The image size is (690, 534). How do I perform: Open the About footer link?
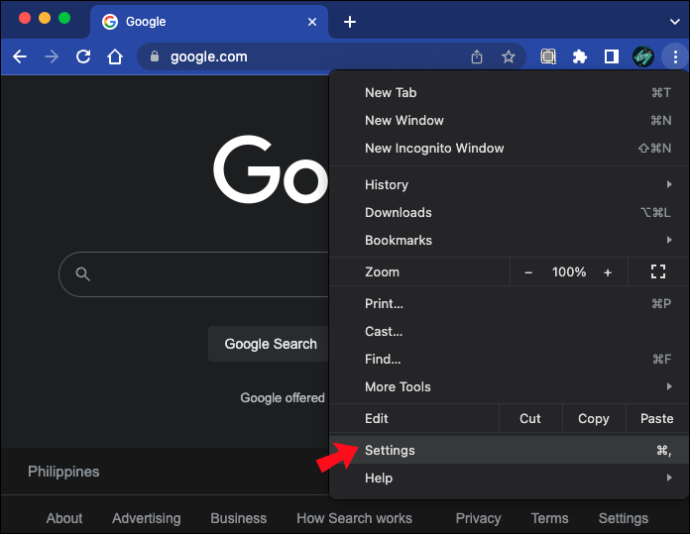coord(64,518)
